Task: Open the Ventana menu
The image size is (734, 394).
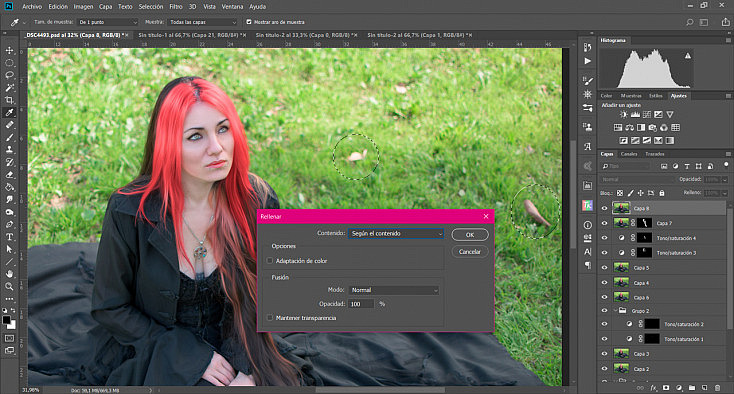Action: click(x=232, y=7)
